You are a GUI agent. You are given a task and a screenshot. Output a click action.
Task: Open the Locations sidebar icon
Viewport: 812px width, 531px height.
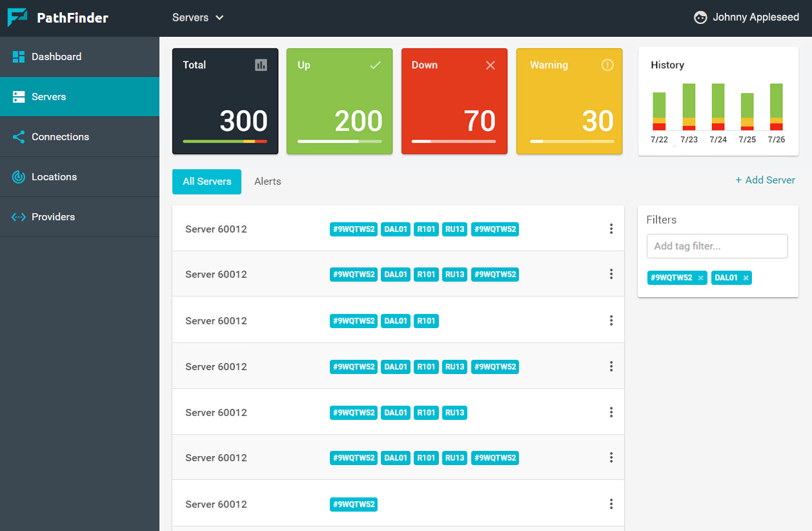(19, 177)
